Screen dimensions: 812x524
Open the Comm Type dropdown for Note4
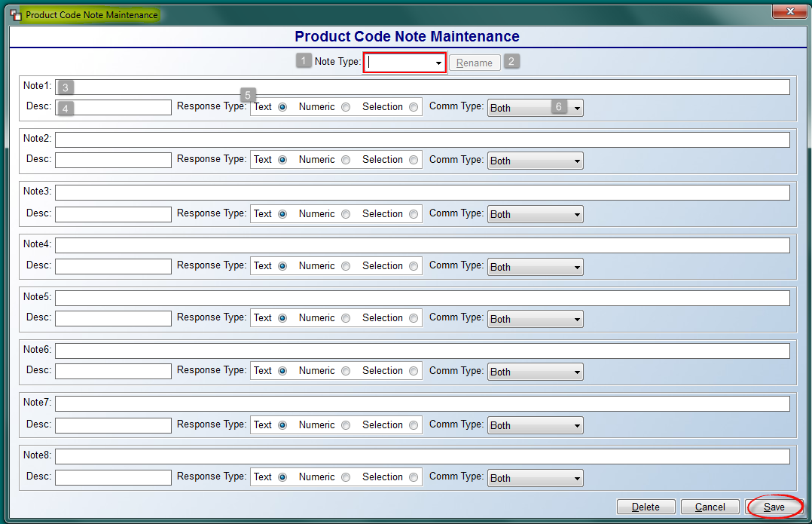535,267
